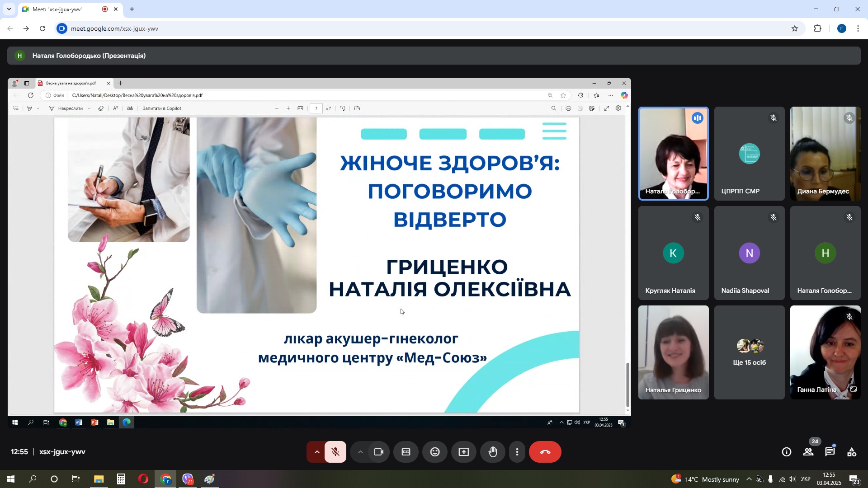The width and height of the screenshot is (868, 488).
Task: Switch keyboard language УКР indicator
Action: (806, 479)
